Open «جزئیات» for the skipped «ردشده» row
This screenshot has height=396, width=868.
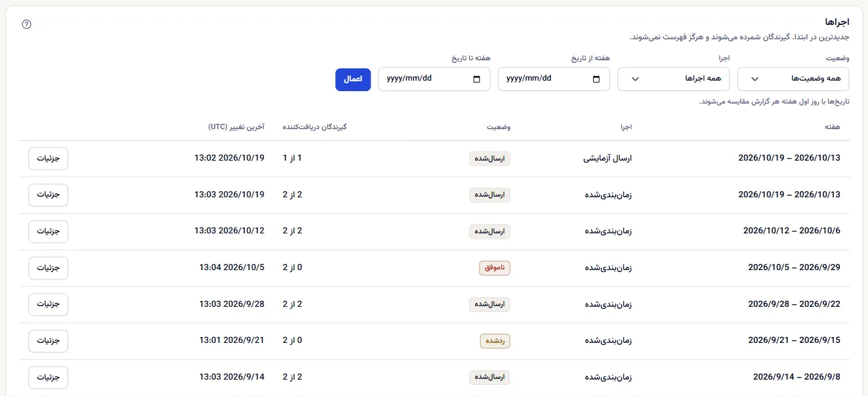(x=48, y=341)
